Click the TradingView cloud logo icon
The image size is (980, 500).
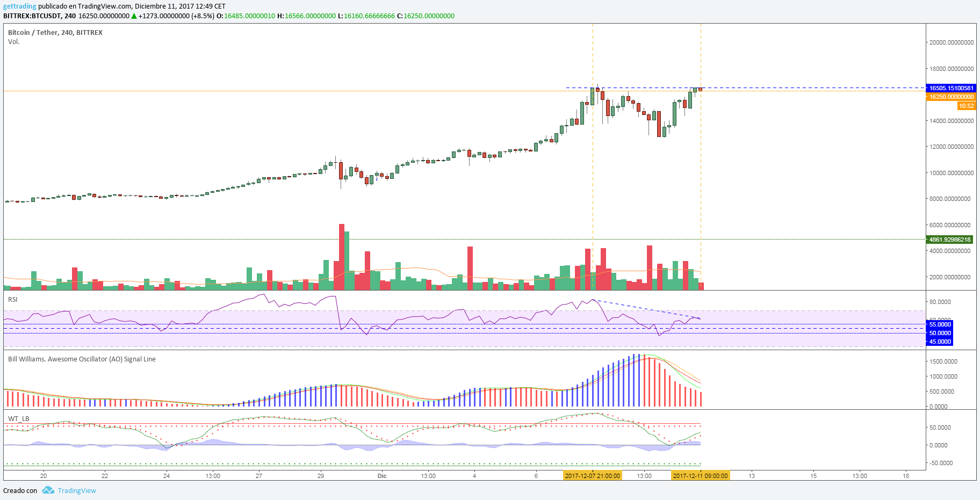48,490
